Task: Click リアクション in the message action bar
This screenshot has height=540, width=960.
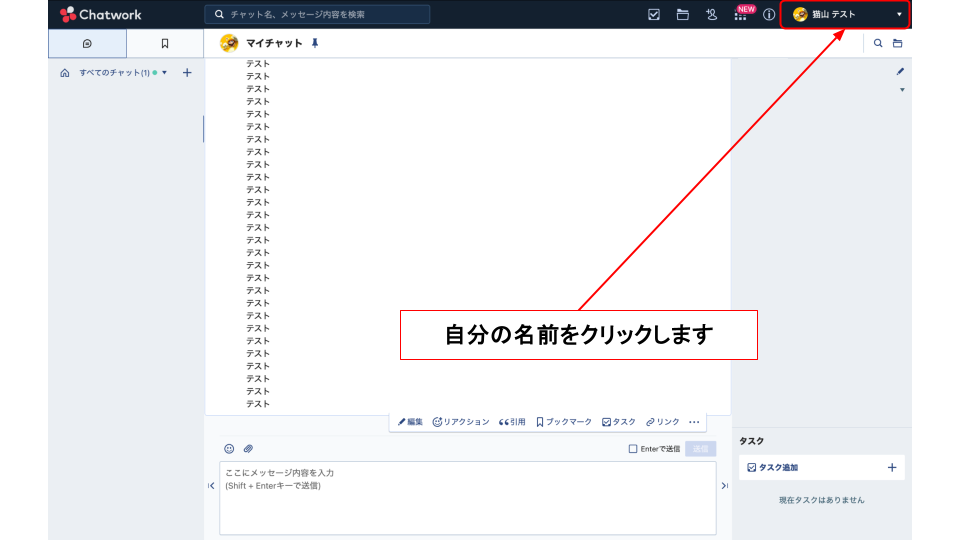Action: [461, 422]
